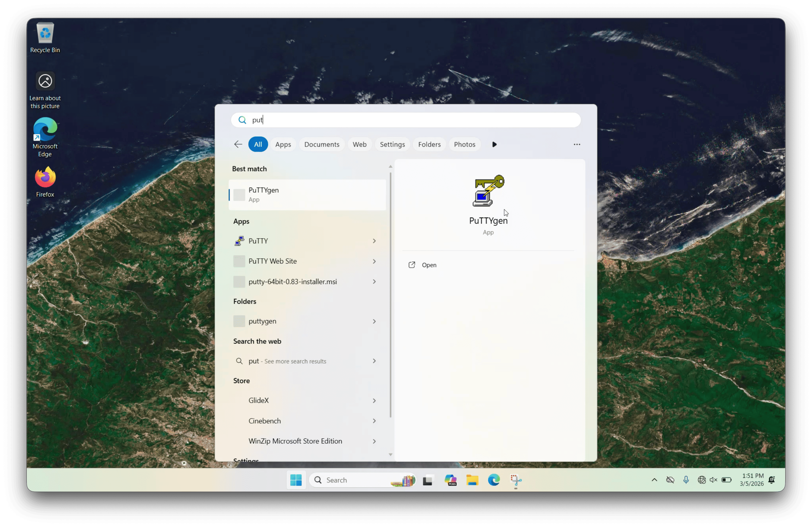Click the large PuTTYgen key icon
Image resolution: width=812 pixels, height=527 pixels.
point(488,191)
